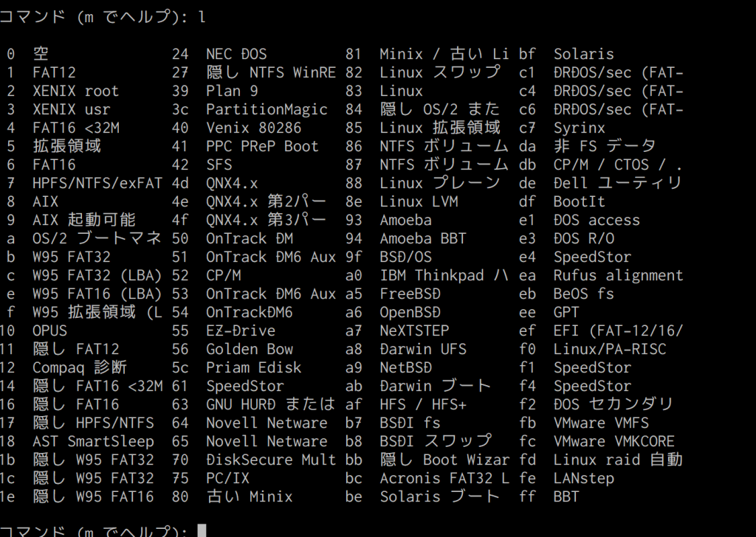The width and height of the screenshot is (756, 537).
Task: Select the "OpenBSD" entry
Action: click(x=410, y=312)
